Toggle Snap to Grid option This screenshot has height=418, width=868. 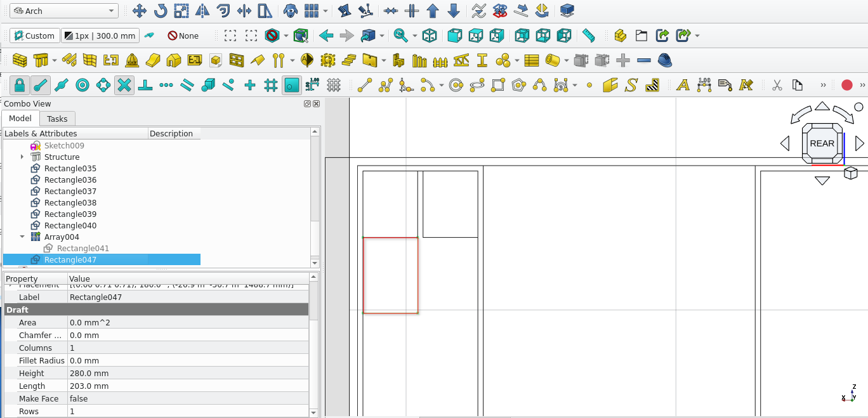pyautogui.click(x=271, y=85)
